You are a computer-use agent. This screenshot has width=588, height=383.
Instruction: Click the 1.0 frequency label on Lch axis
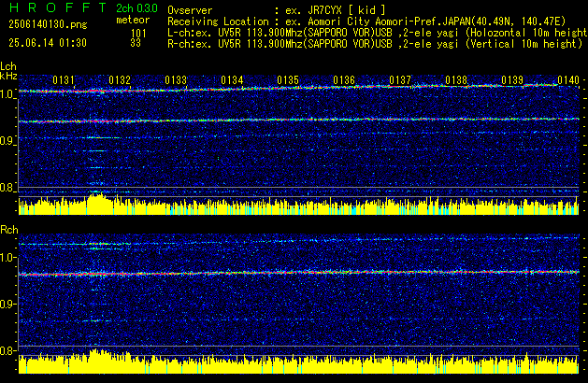coord(7,94)
